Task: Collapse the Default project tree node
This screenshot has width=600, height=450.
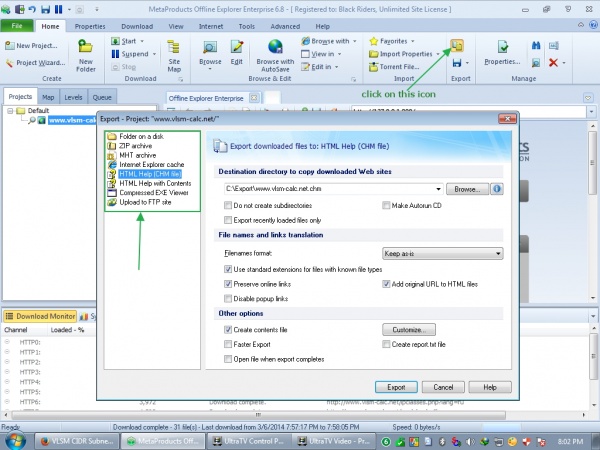Action: [x=10, y=111]
